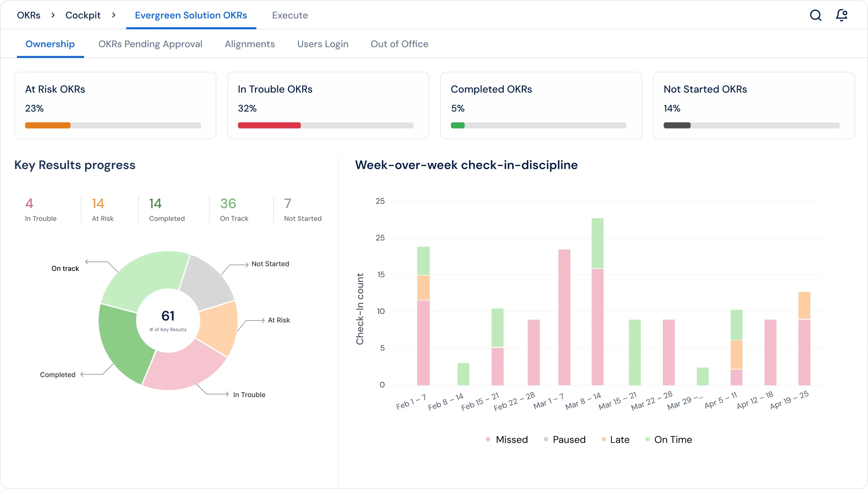The image size is (868, 489).
Task: Click chevron between OKRs and Cockpit
Action: pos(53,15)
